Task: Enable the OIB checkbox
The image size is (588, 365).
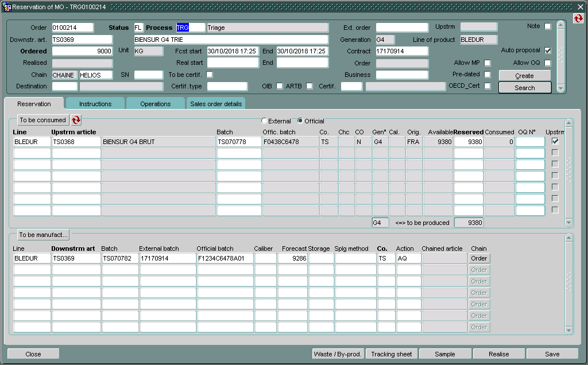Action: (280, 86)
